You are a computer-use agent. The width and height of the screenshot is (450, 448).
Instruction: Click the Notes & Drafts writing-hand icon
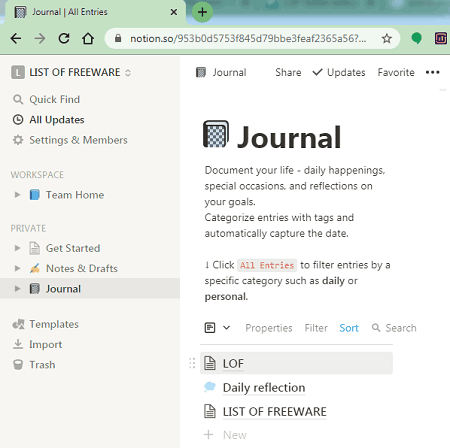[x=35, y=268]
